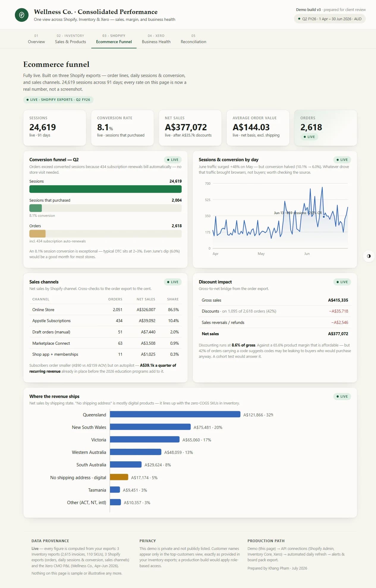The height and width of the screenshot is (588, 376).
Task: Click the 8.1% conversion caption
Action: pos(42,216)
